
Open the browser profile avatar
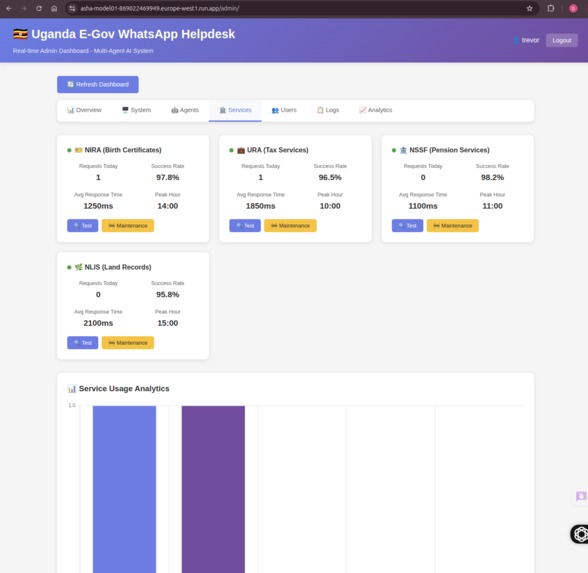click(573, 8)
